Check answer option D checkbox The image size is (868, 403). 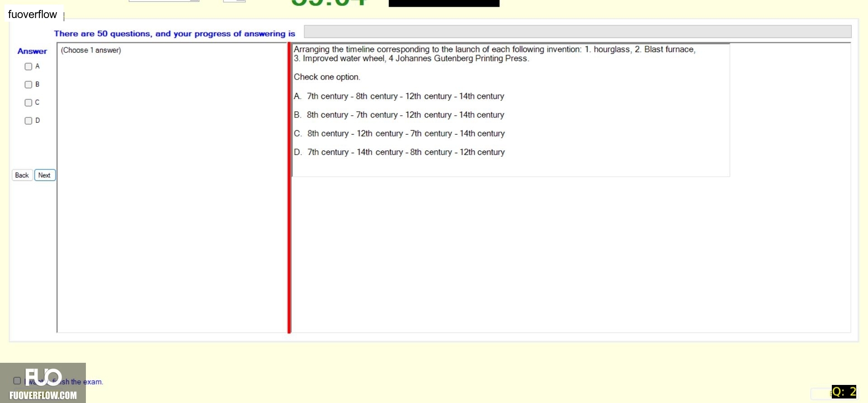coord(28,121)
